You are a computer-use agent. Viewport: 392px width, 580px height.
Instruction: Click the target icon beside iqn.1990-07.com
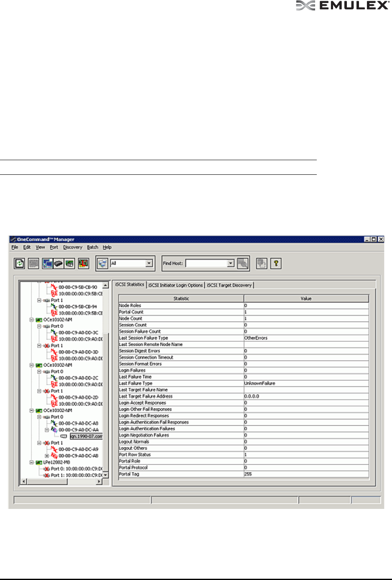click(x=64, y=436)
